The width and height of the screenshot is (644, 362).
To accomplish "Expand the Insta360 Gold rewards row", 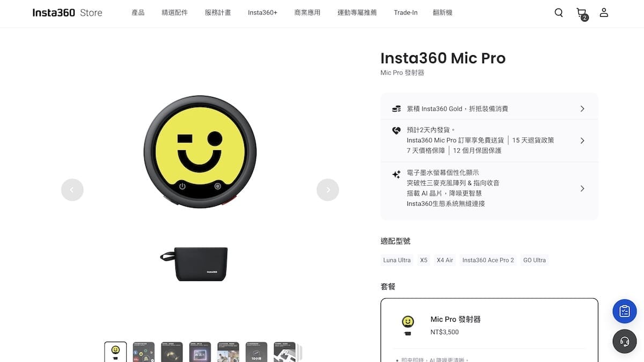I will click(489, 109).
